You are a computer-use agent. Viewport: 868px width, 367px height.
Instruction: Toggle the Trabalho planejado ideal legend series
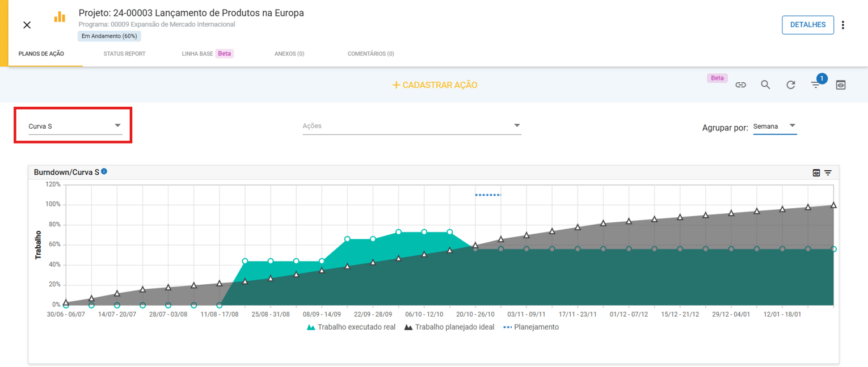[x=449, y=327]
